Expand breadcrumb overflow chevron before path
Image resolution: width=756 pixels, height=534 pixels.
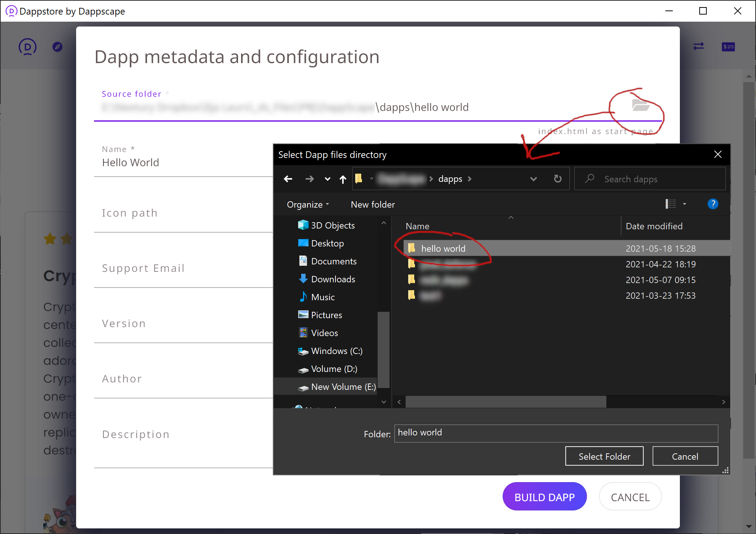click(x=372, y=179)
